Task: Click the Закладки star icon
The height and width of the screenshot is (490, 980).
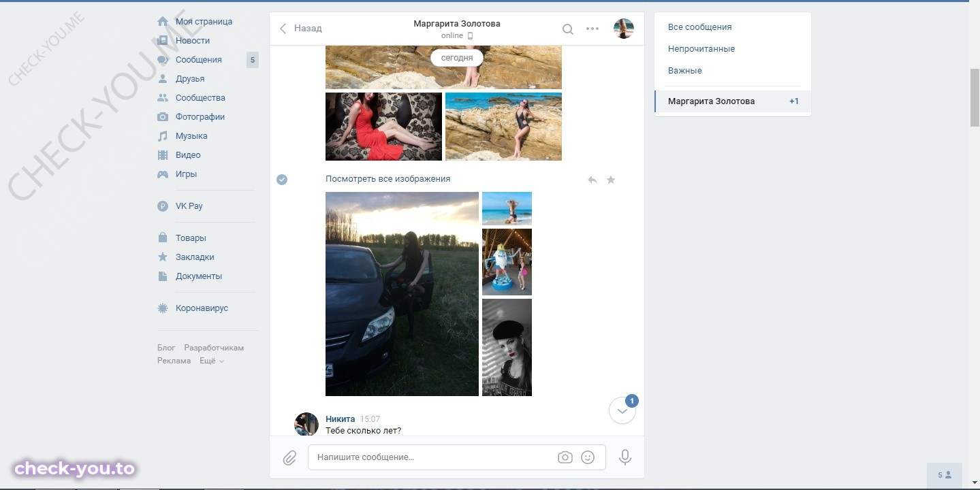Action: coord(163,257)
